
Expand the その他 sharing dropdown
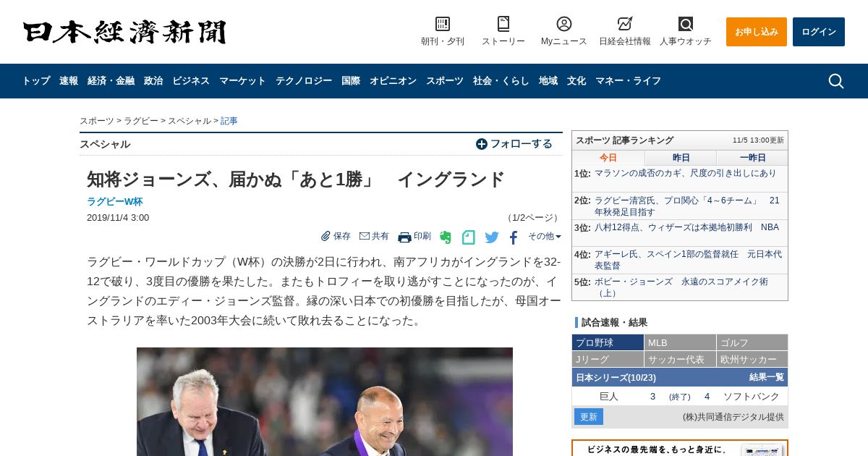pyautogui.click(x=544, y=236)
